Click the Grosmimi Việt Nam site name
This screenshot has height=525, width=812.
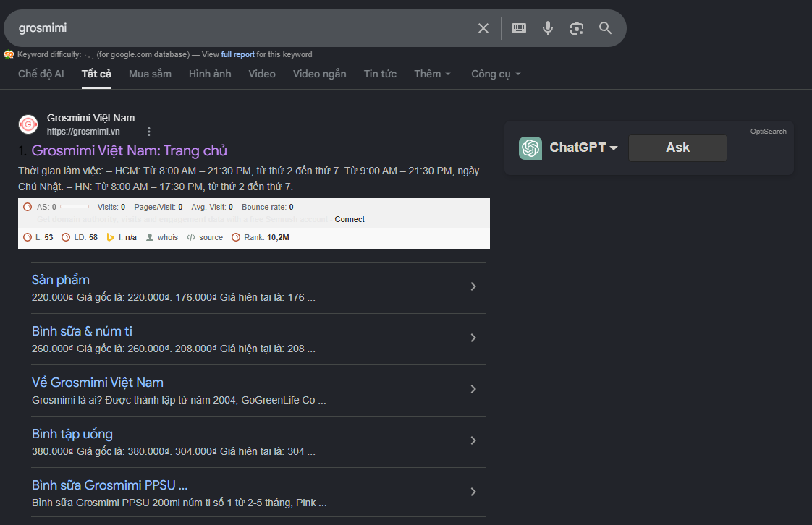coord(90,118)
